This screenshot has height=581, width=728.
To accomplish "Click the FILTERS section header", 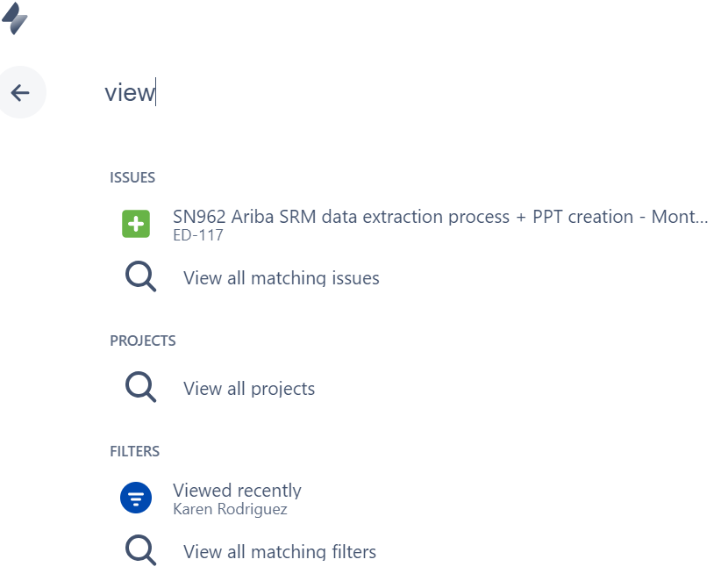I will click(x=135, y=451).
